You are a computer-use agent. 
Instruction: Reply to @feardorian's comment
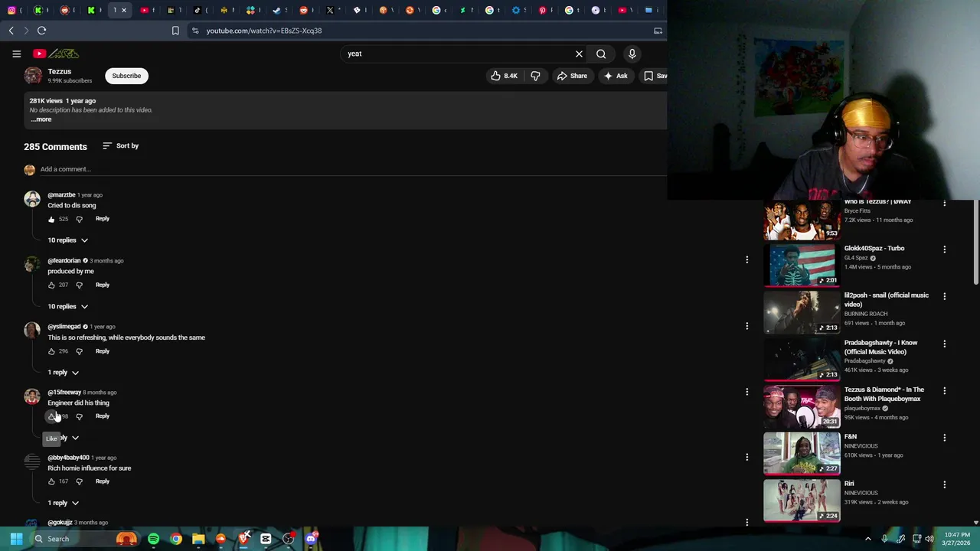click(x=102, y=285)
